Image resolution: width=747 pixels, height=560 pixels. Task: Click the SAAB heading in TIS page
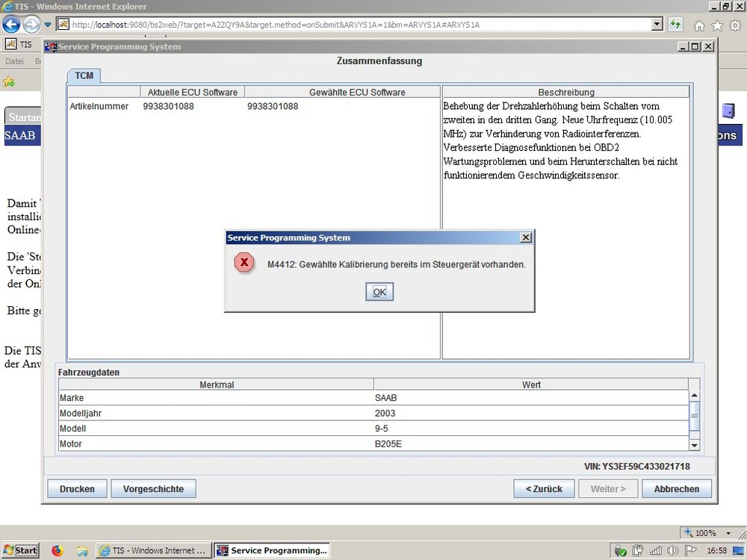20,135
